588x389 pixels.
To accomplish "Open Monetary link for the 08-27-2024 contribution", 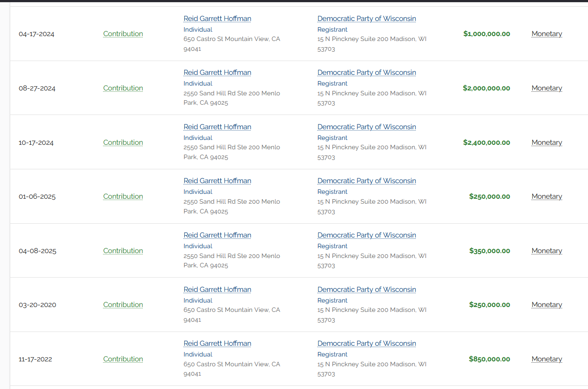I will tap(547, 88).
